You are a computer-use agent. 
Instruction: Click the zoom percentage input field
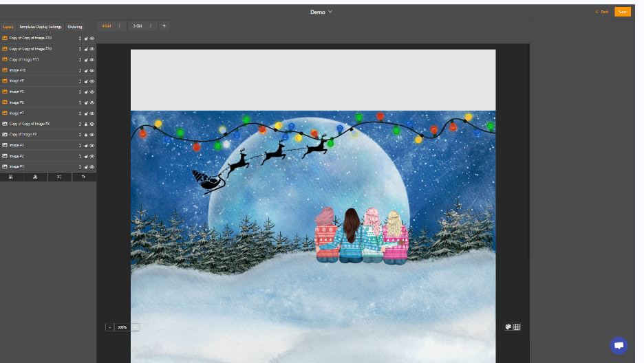pos(122,327)
